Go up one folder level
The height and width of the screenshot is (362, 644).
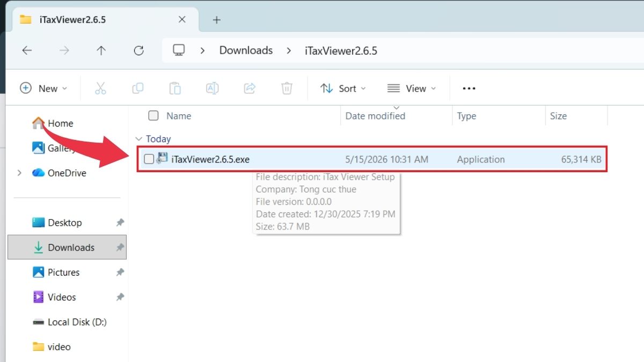coord(101,50)
